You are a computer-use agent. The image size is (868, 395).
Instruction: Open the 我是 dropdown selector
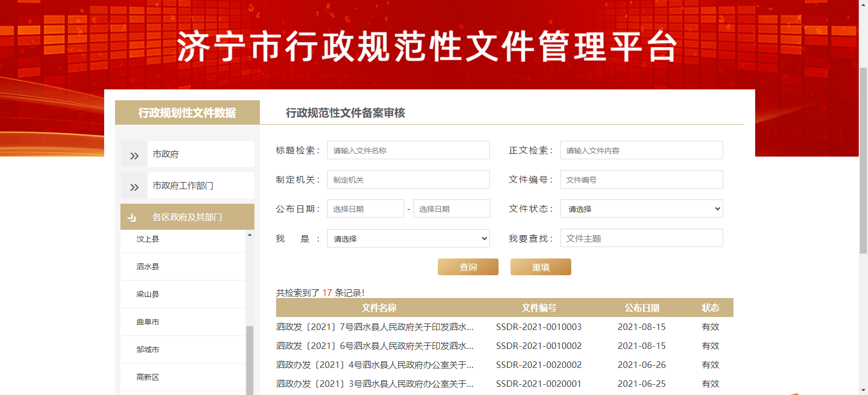408,238
